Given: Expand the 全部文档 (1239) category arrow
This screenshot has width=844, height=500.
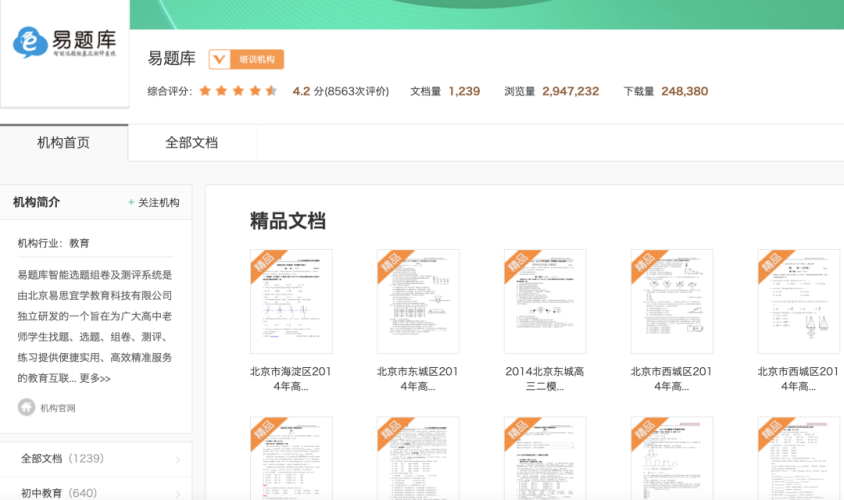Looking at the screenshot, I should point(178,460).
